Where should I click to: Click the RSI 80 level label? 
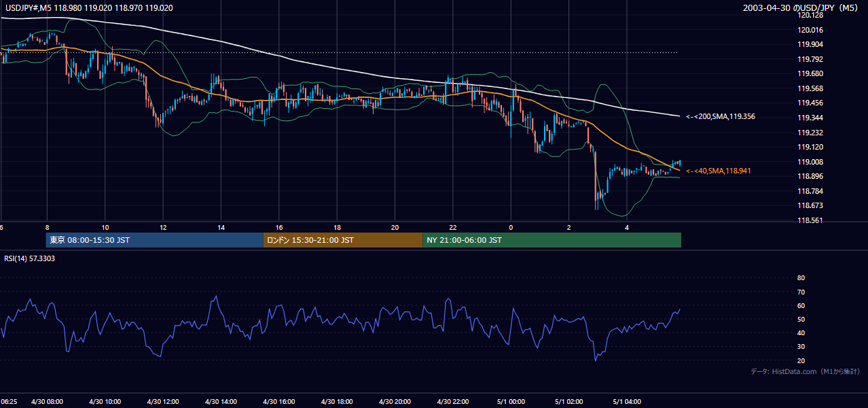tap(801, 278)
